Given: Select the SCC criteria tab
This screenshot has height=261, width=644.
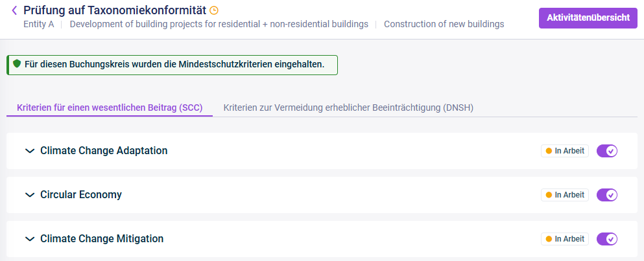Looking at the screenshot, I should tap(110, 108).
